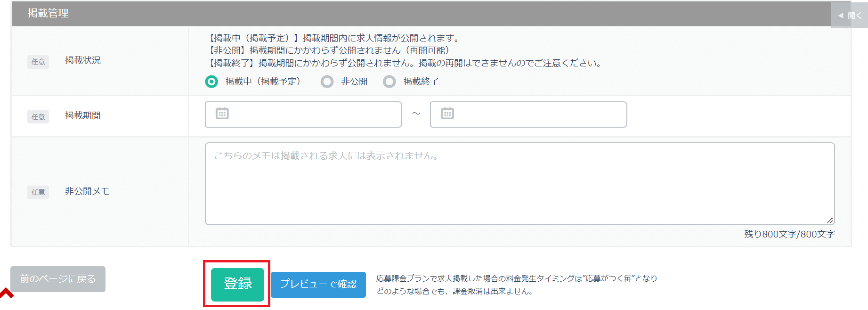Image resolution: width=868 pixels, height=310 pixels.
Task: Click the 掲載状況 row label
Action: pyautogui.click(x=83, y=61)
